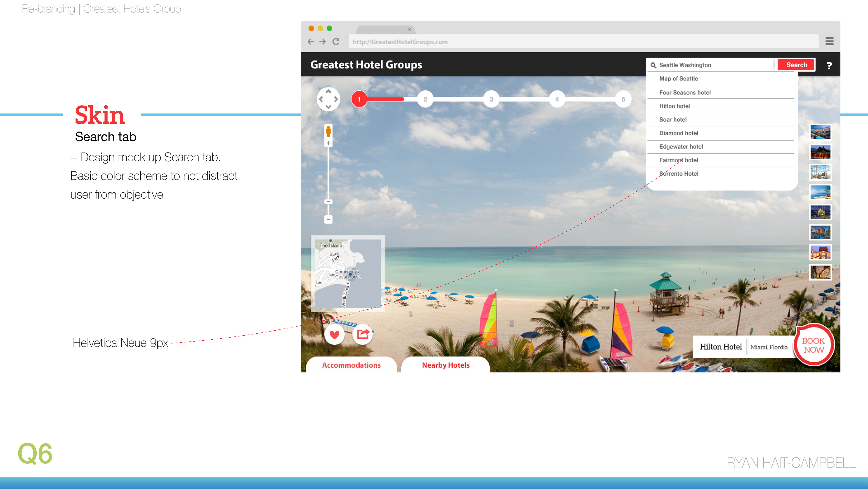Reload the page with refresh icon
This screenshot has height=489, width=868.
(x=336, y=41)
